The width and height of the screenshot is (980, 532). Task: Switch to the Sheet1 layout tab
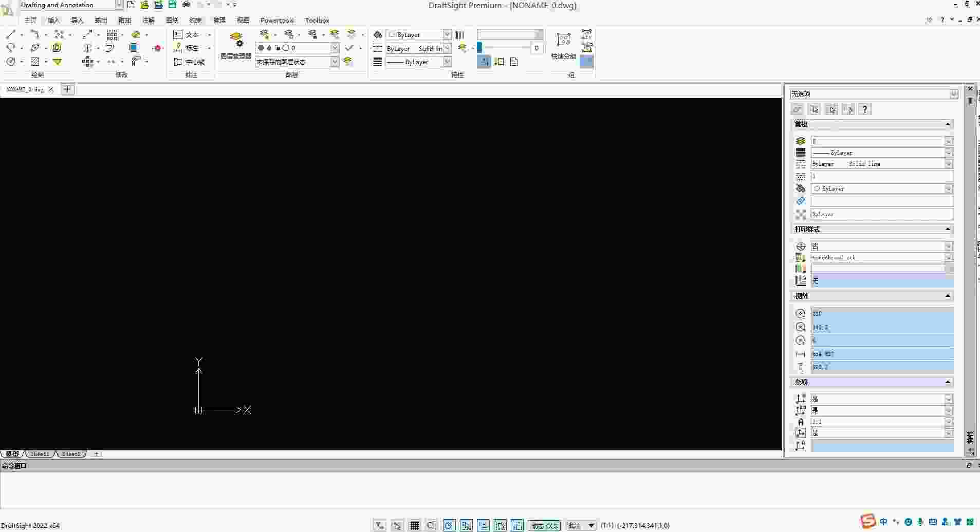pyautogui.click(x=40, y=454)
